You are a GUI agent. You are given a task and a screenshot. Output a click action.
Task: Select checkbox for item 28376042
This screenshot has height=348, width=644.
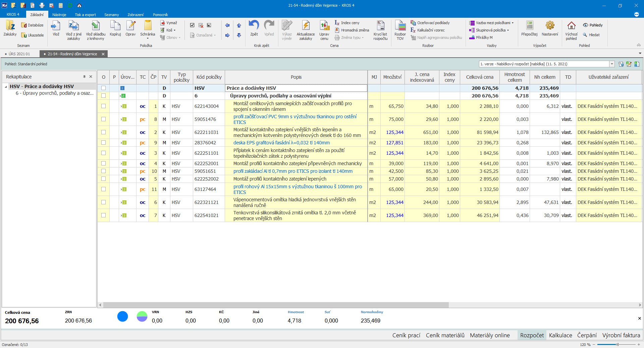(x=103, y=143)
